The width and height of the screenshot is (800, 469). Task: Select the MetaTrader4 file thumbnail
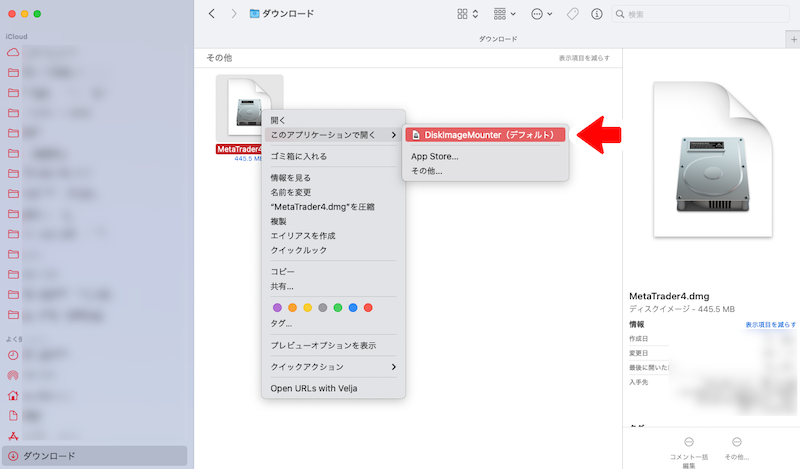click(249, 108)
